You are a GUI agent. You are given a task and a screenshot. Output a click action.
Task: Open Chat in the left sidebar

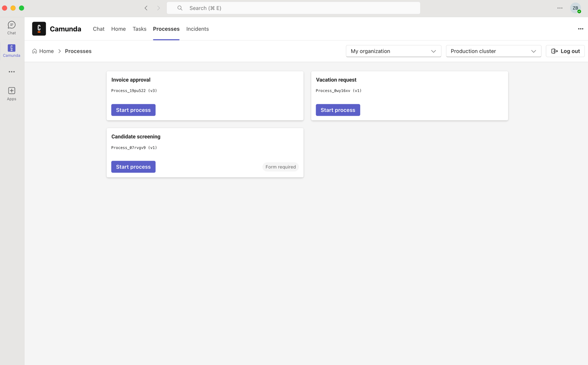point(11,28)
